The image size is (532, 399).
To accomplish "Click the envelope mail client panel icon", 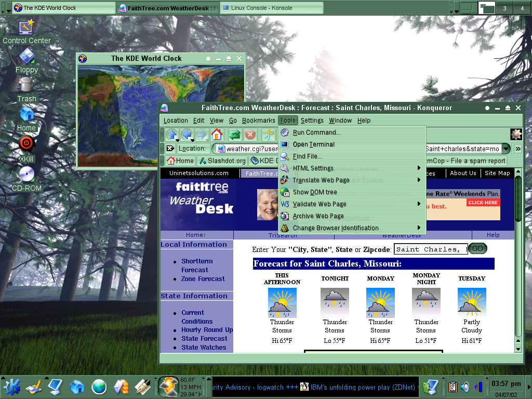I will [x=121, y=387].
